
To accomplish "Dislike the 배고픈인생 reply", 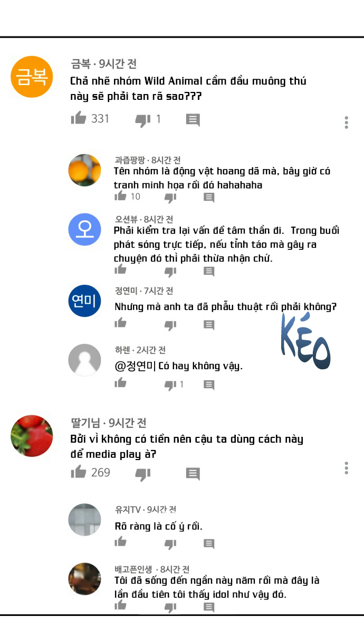I will [x=170, y=608].
